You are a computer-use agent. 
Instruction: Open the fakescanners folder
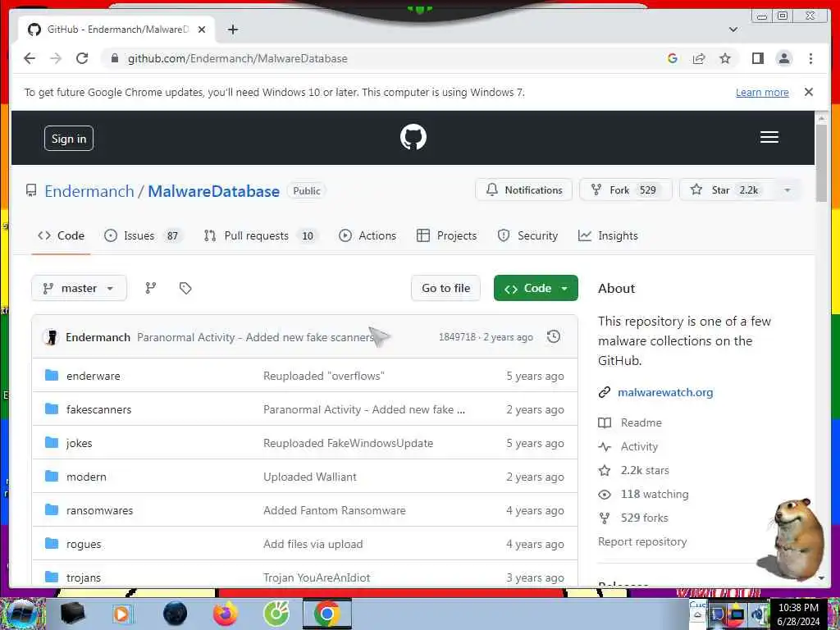pos(98,409)
